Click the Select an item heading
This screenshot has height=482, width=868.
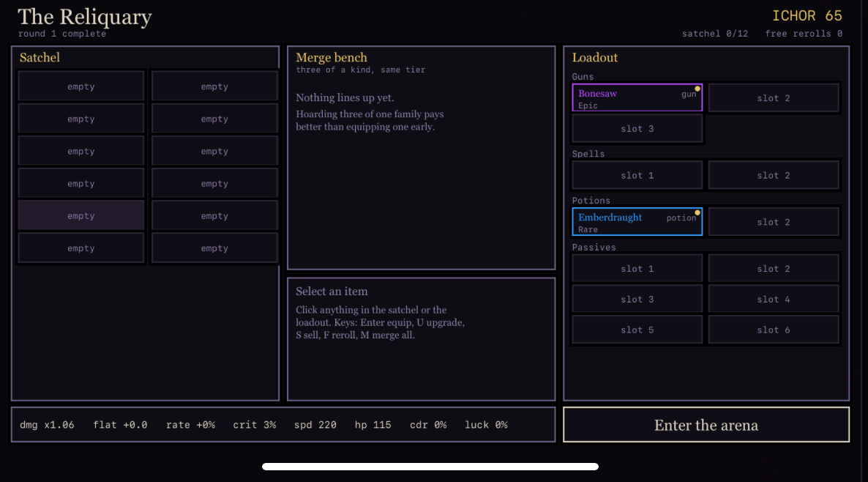click(x=331, y=292)
